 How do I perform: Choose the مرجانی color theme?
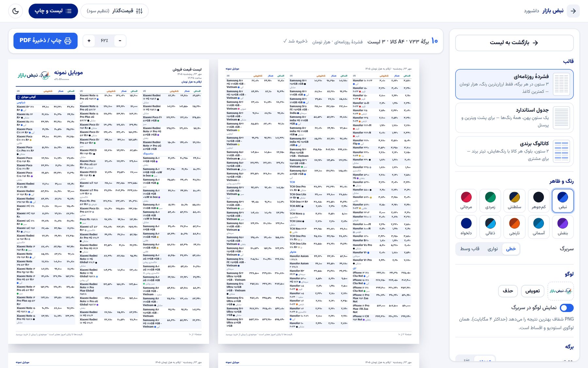tap(466, 201)
